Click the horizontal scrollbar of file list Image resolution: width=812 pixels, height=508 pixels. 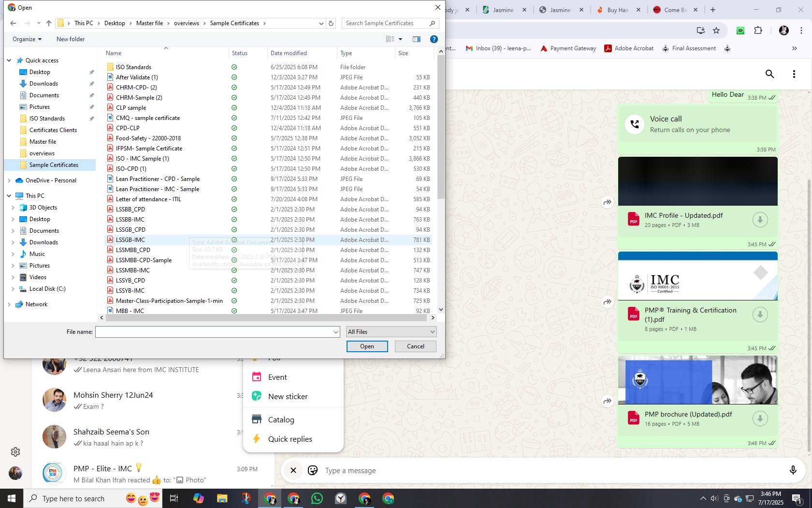point(266,318)
